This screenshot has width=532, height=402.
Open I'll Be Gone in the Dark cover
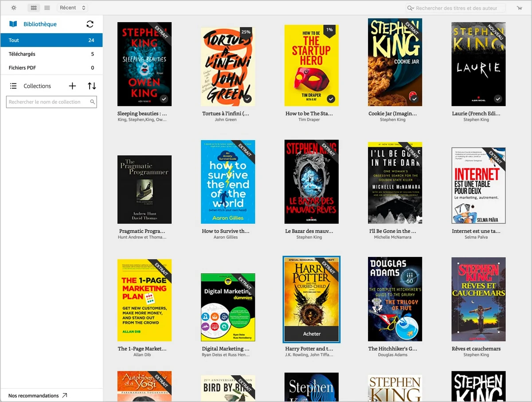click(x=395, y=183)
